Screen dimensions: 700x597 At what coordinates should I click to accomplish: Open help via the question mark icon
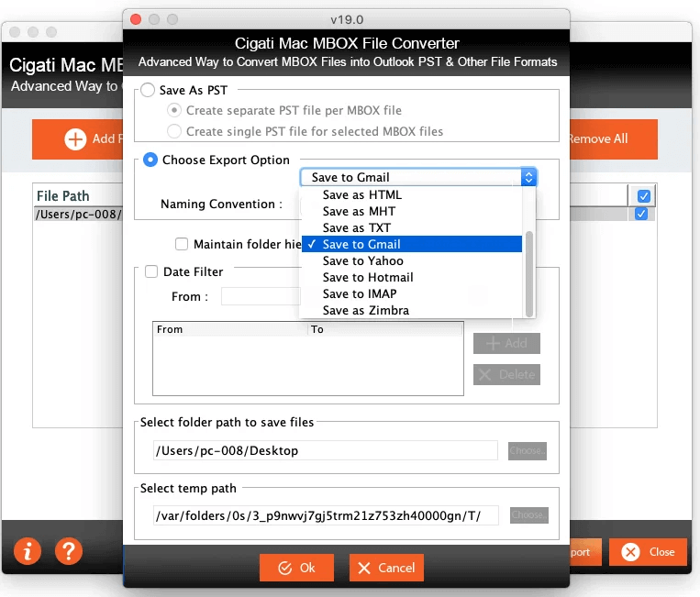coord(68,551)
